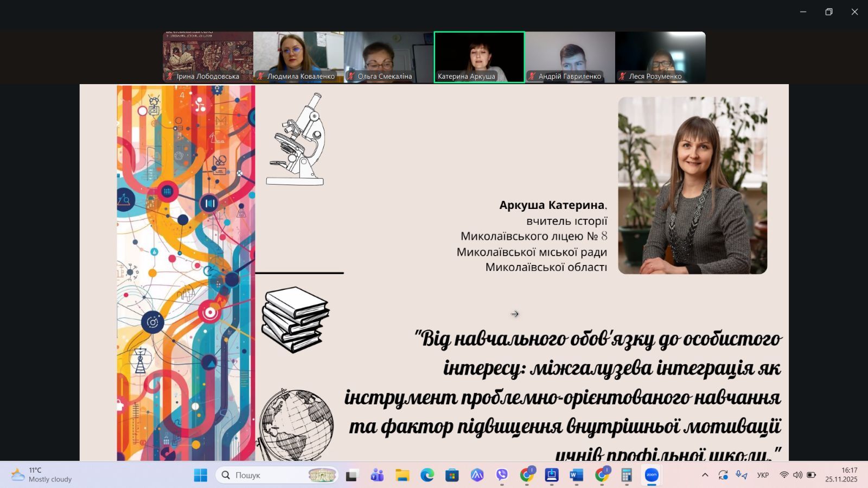The image size is (868, 488).
Task: Open the clock and date panel
Action: tap(841, 475)
